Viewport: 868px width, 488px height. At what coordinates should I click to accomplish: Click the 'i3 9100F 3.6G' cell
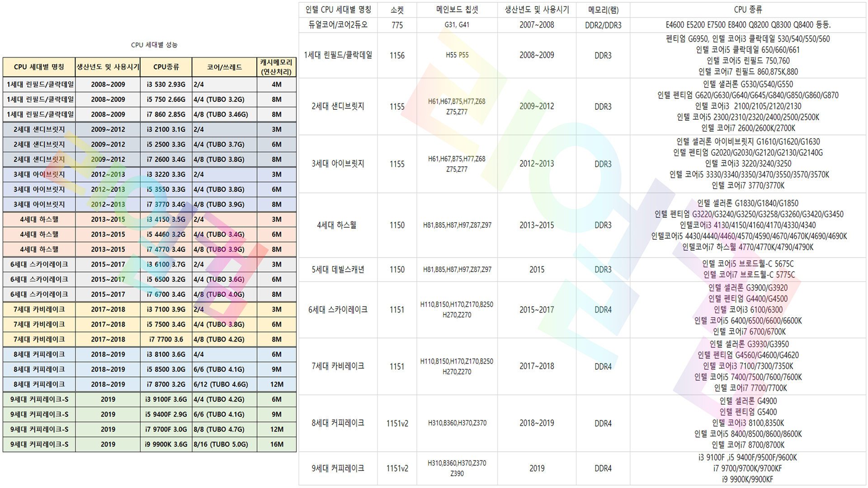[166, 399]
